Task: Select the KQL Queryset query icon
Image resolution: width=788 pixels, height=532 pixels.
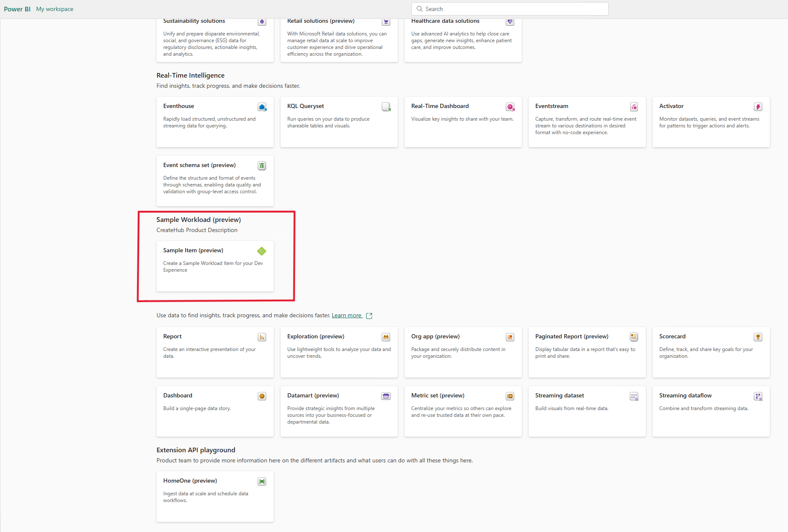Action: coord(386,107)
